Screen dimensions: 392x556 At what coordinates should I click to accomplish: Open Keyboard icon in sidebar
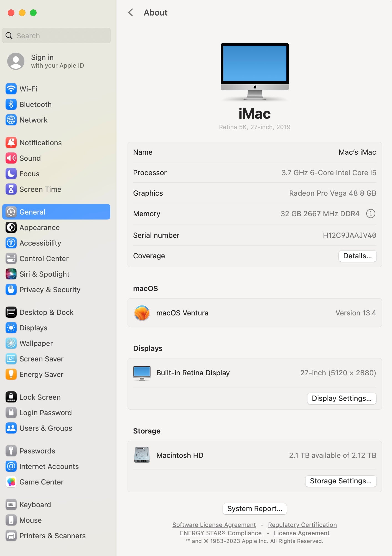(11, 505)
